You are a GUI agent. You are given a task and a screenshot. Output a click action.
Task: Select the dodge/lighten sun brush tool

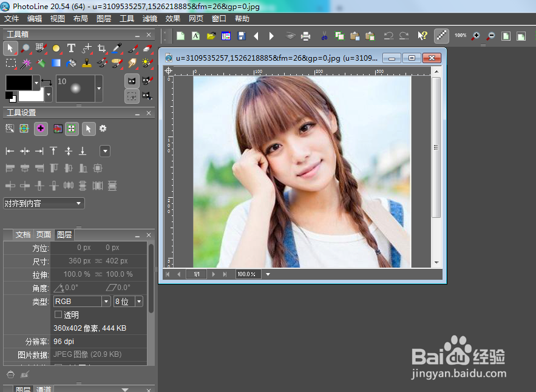click(148, 63)
